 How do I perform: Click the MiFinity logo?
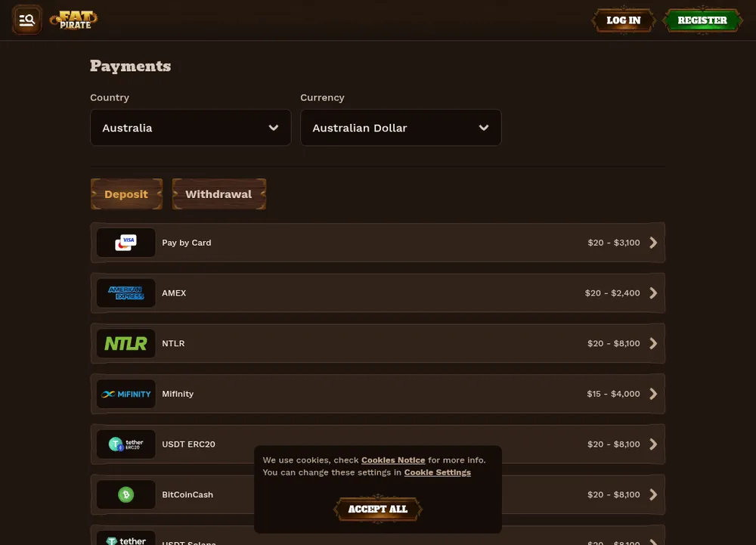coord(125,394)
